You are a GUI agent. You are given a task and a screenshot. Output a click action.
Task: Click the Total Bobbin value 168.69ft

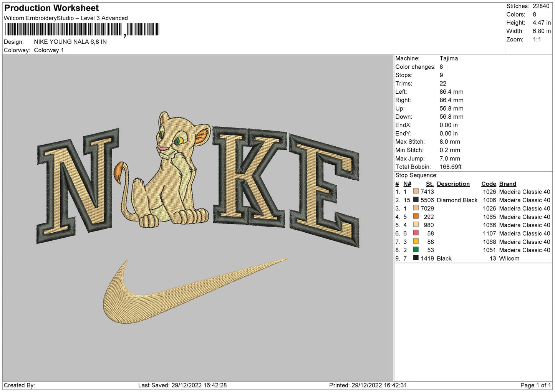(451, 167)
